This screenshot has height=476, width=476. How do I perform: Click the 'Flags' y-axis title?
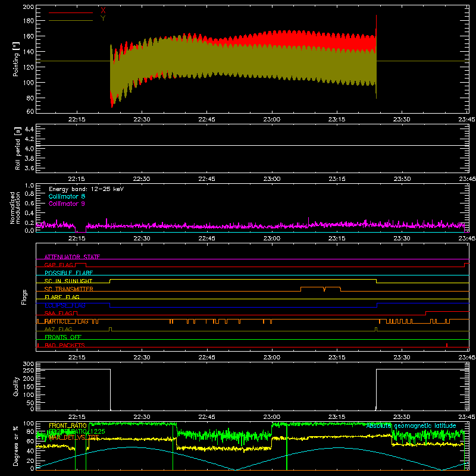(24, 297)
